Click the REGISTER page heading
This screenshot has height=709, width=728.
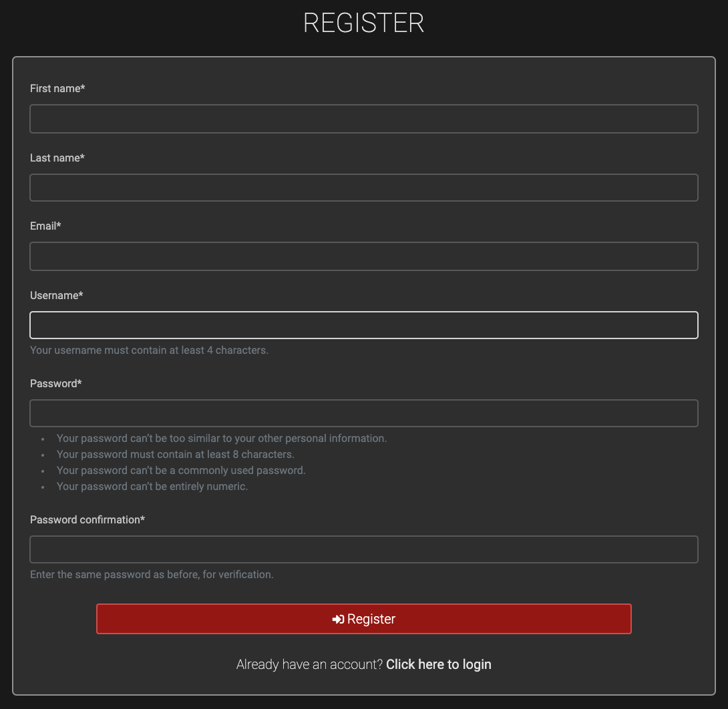point(364,23)
